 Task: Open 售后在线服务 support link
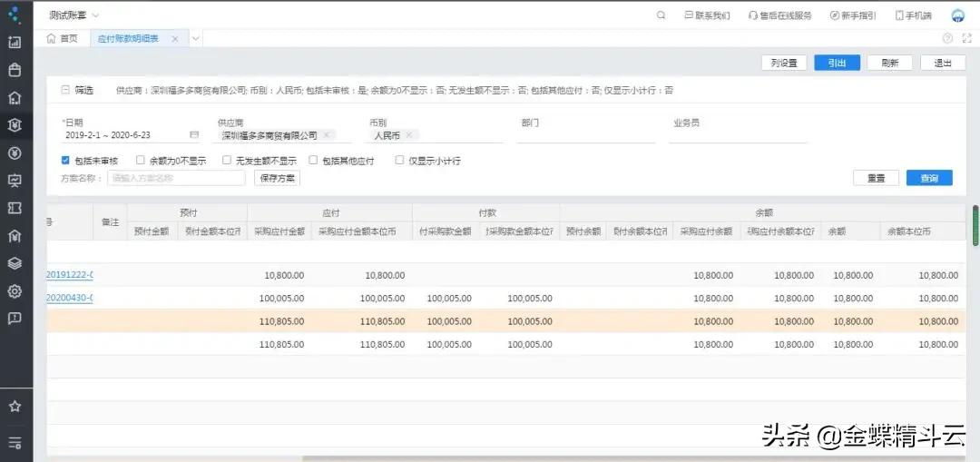tap(780, 15)
